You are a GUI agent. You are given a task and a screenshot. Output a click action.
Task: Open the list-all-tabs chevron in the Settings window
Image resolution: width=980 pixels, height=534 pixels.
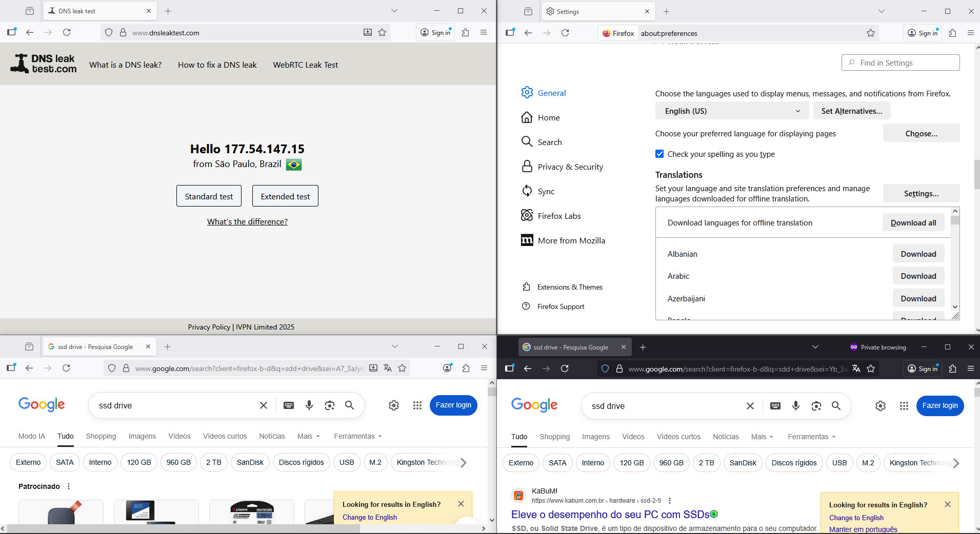click(882, 11)
